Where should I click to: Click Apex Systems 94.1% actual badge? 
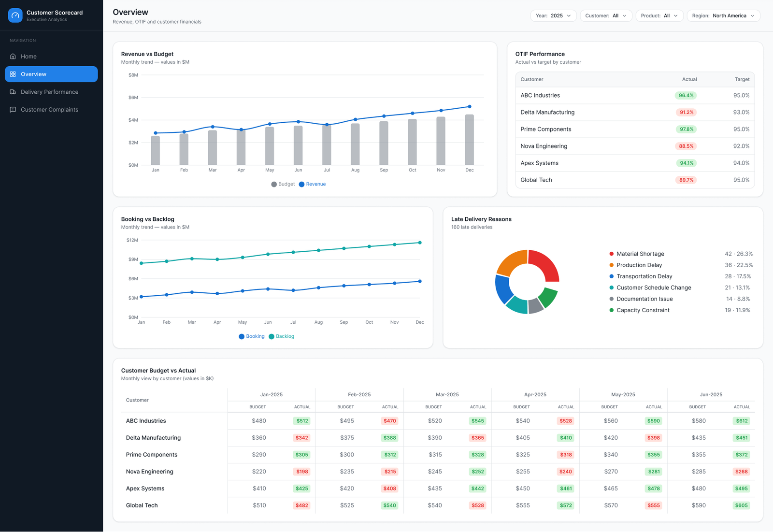tap(687, 163)
